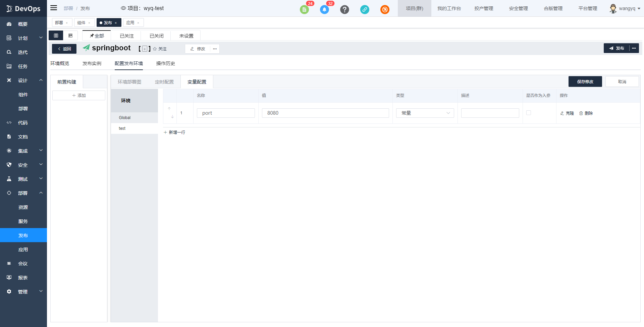Open the notifications bell icon
The height and width of the screenshot is (327, 644).
324,9
